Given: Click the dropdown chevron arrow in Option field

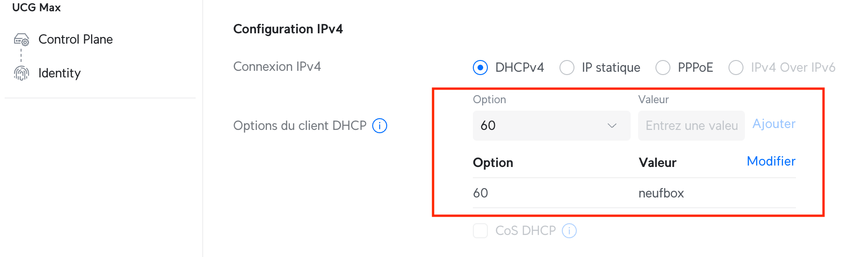Looking at the screenshot, I should (x=612, y=126).
